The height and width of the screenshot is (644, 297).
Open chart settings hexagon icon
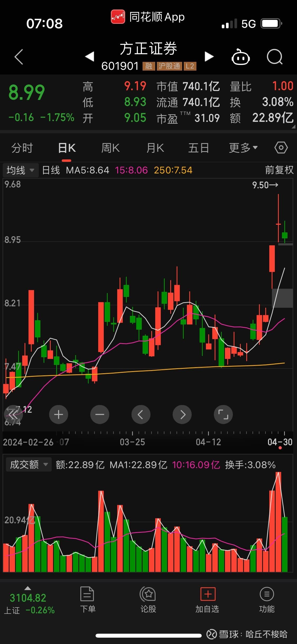coord(281,148)
